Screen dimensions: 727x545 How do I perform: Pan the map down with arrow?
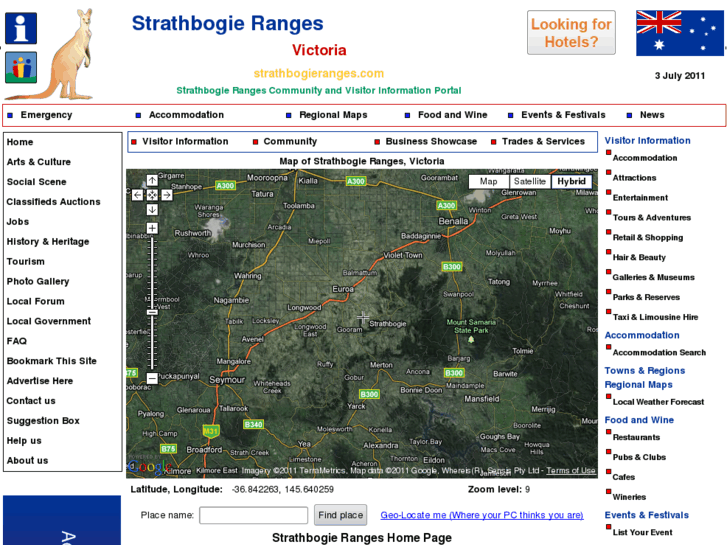(x=152, y=210)
